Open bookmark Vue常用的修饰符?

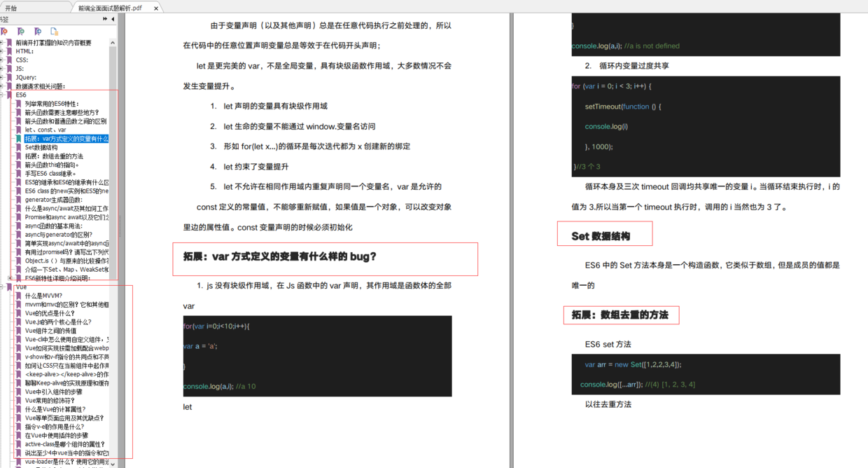[x=50, y=401]
